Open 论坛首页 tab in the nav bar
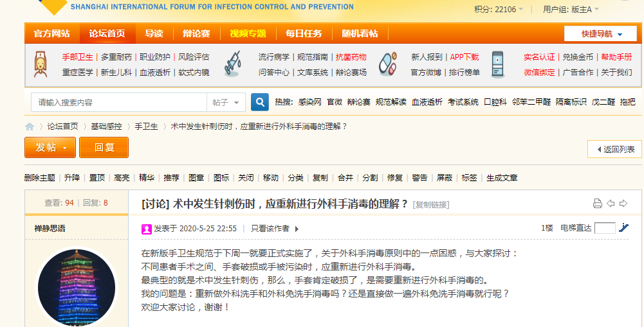Viewport: 644px width, 327px height. coord(107,33)
